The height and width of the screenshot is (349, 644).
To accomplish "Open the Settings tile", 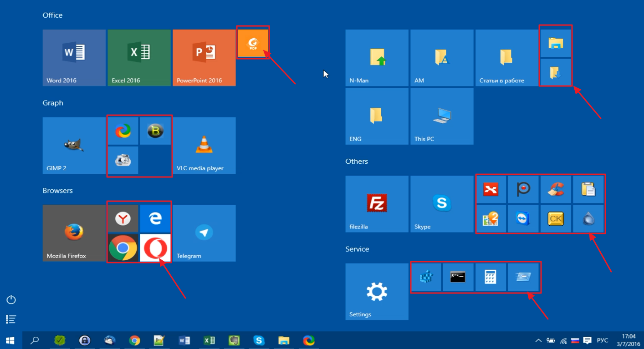I will 377,291.
